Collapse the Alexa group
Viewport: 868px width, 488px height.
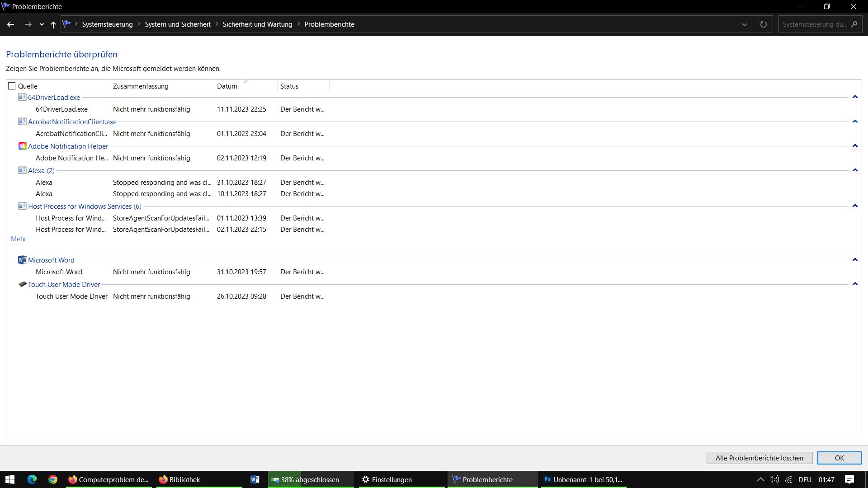pyautogui.click(x=855, y=170)
